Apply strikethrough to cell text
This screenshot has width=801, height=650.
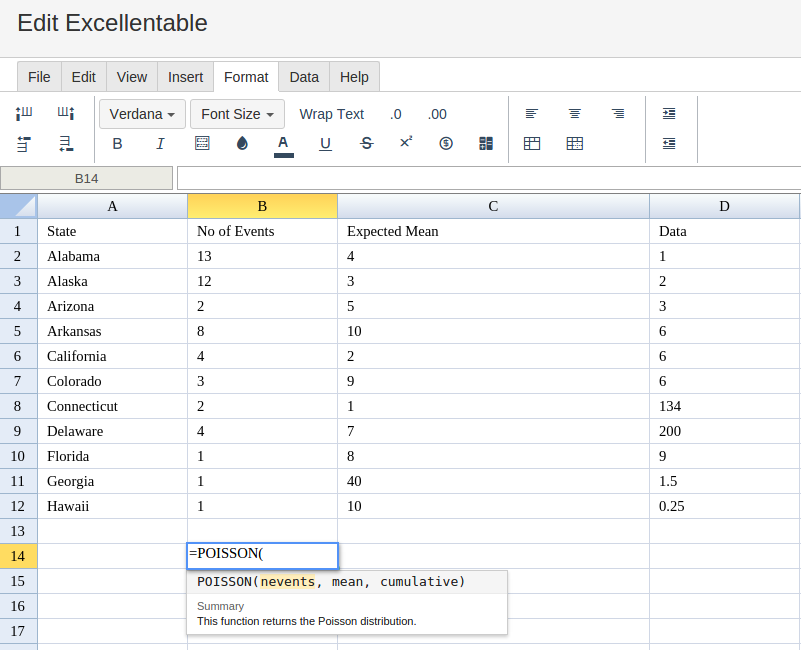pyautogui.click(x=366, y=144)
